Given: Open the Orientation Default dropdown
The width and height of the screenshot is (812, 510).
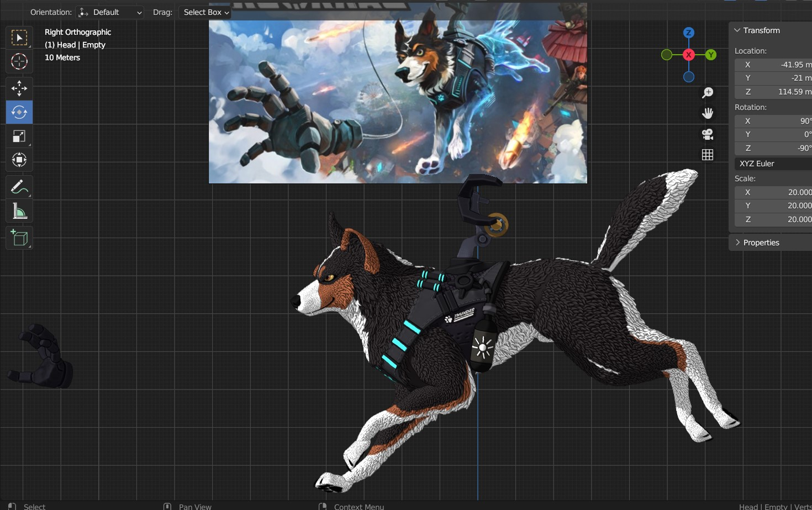Looking at the screenshot, I should coord(110,12).
